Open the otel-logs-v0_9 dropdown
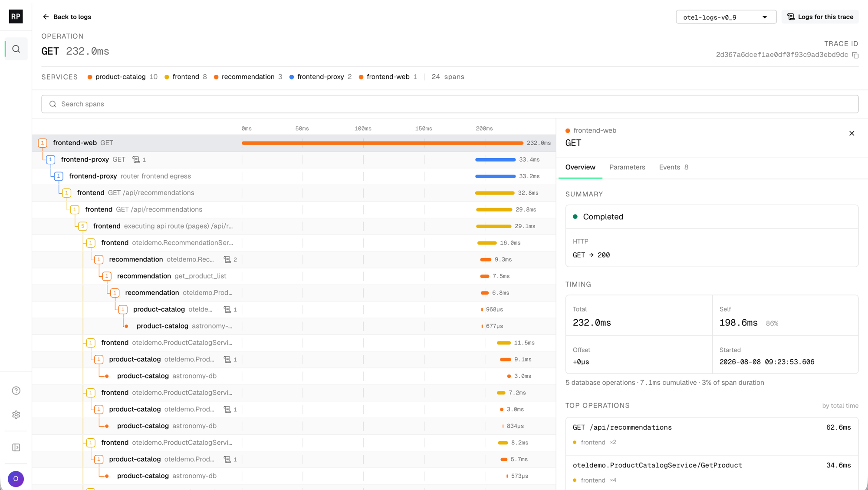The height and width of the screenshot is (490, 868). coord(726,17)
